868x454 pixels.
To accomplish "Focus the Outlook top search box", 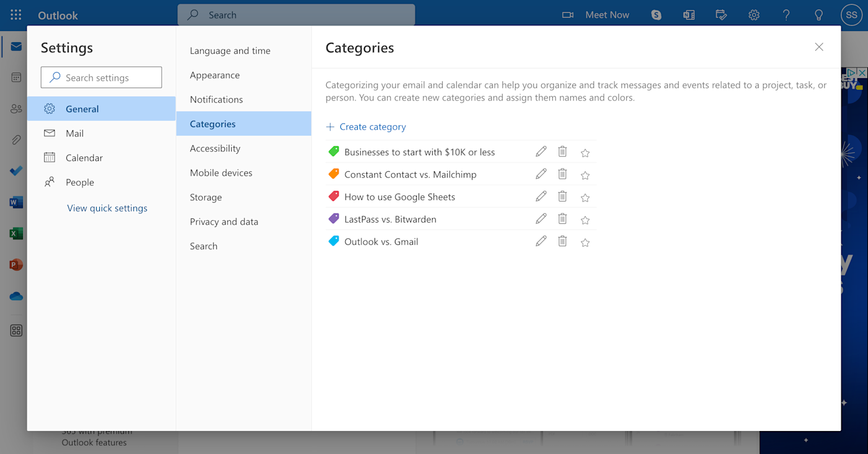I will [x=296, y=15].
